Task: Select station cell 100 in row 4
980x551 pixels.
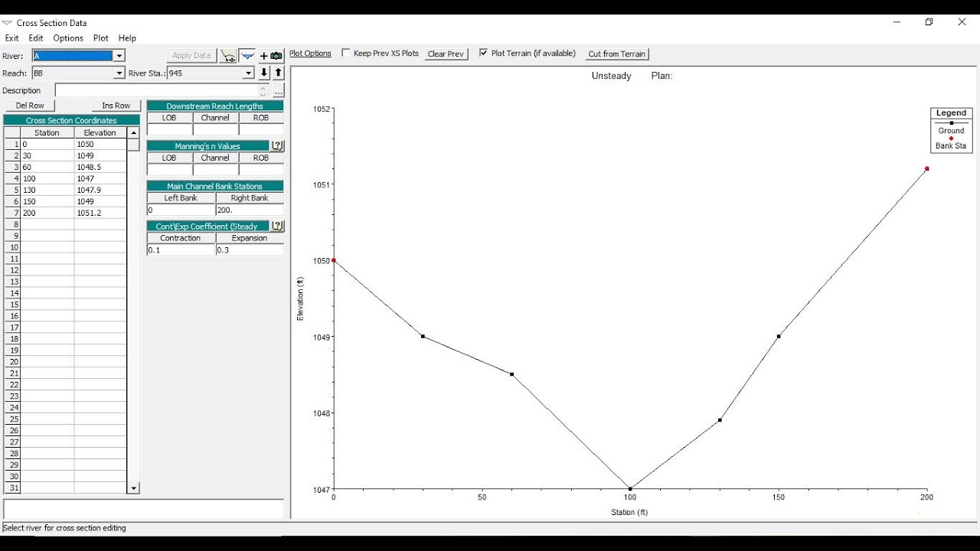Action: tap(47, 178)
